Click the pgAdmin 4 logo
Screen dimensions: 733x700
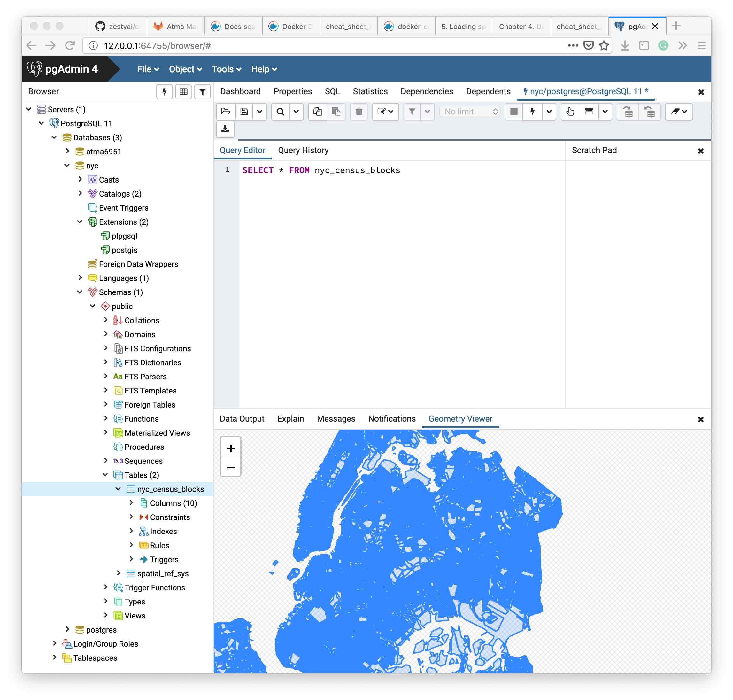[x=63, y=69]
